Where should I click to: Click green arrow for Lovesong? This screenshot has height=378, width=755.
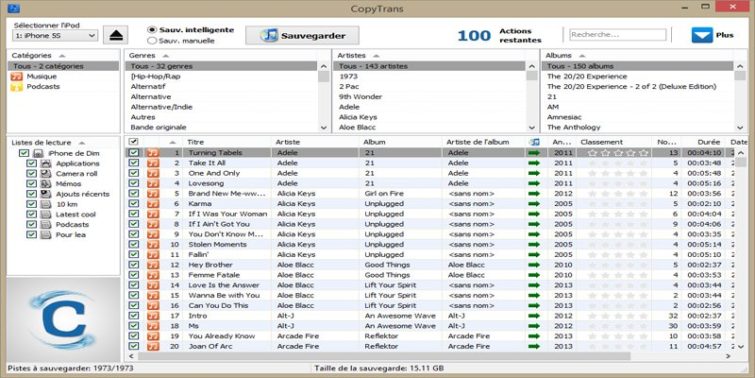(x=534, y=183)
